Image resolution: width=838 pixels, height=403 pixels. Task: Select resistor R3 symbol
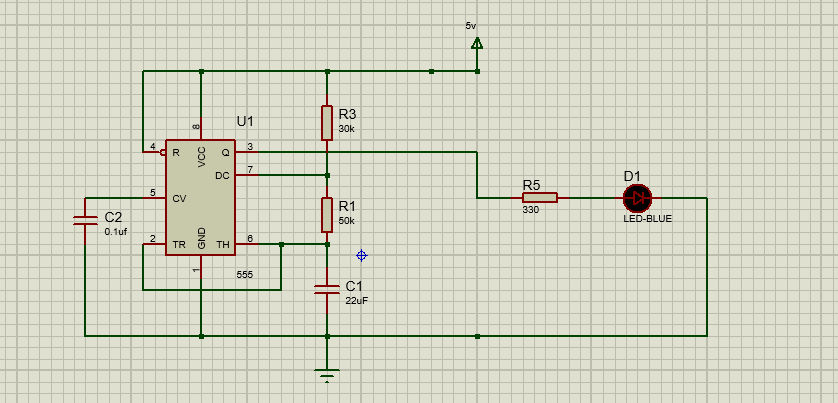tap(327, 123)
